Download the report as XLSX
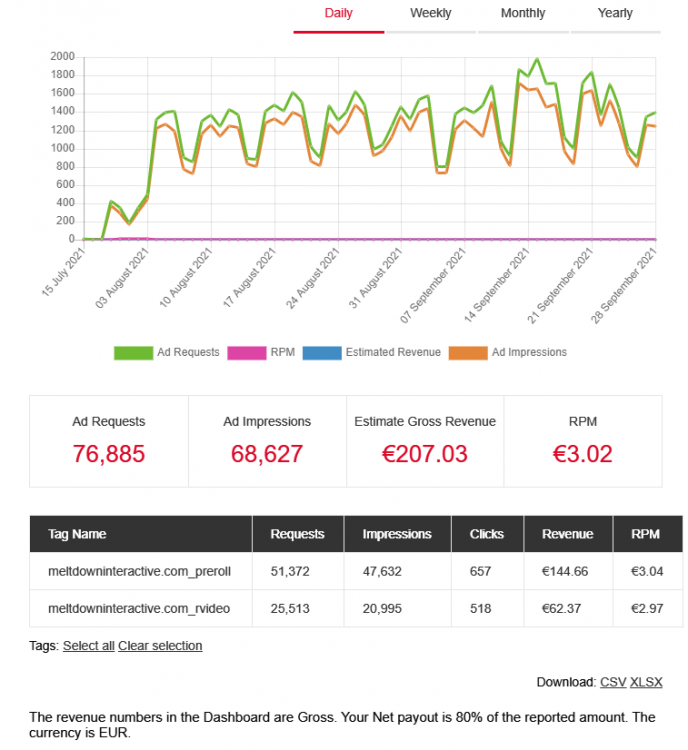The height and width of the screenshot is (750, 688). 646,682
